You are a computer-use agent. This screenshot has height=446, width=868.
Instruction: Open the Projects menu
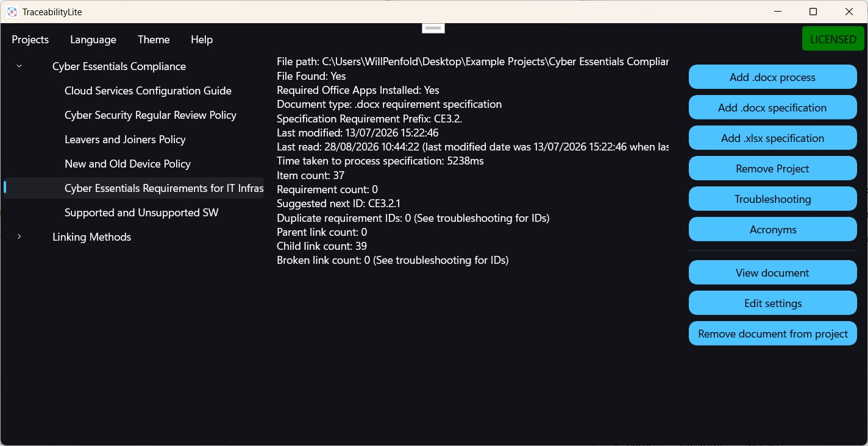[30, 40]
